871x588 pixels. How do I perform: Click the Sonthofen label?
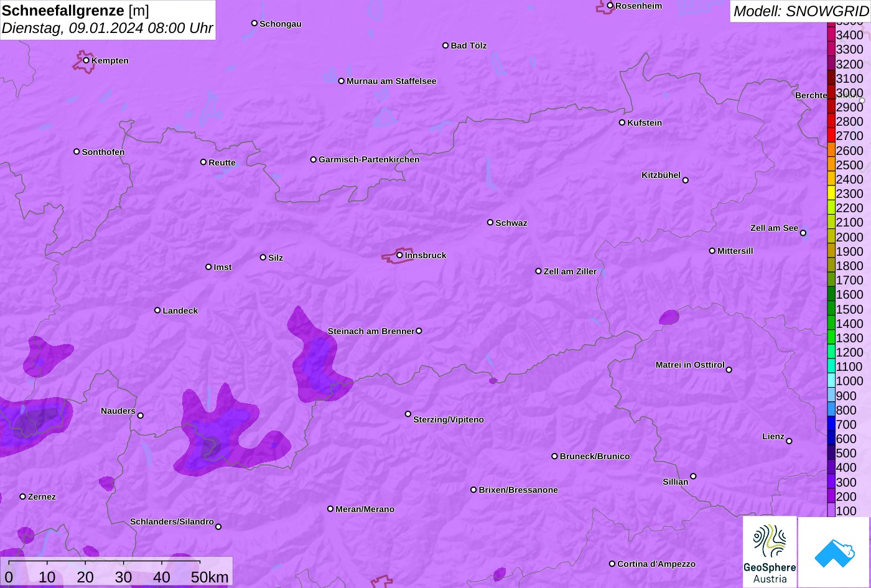click(x=103, y=152)
